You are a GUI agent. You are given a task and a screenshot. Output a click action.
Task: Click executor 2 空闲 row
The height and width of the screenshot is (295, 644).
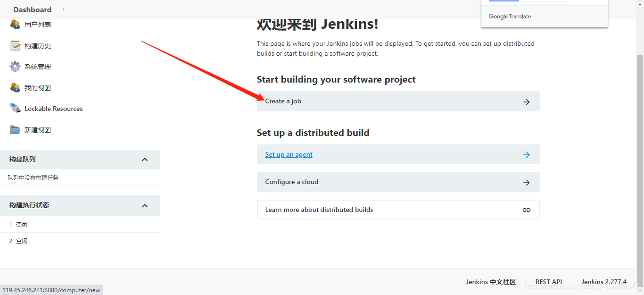[80, 241]
